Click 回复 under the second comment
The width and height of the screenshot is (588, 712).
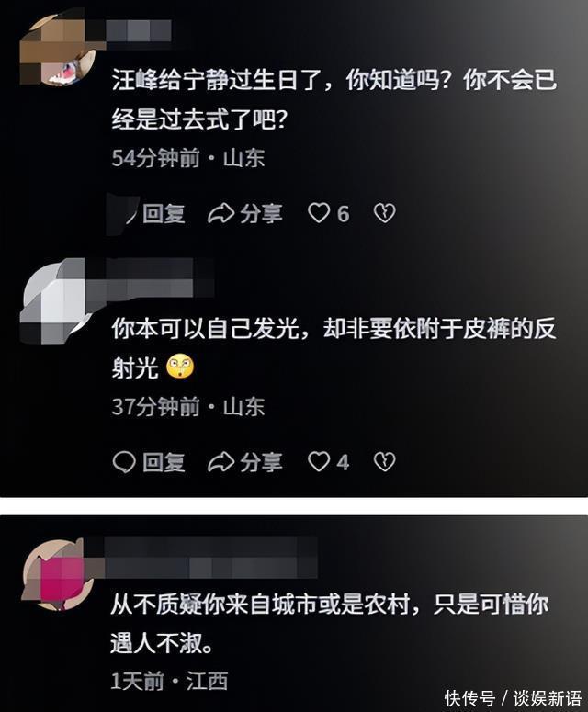(x=164, y=462)
